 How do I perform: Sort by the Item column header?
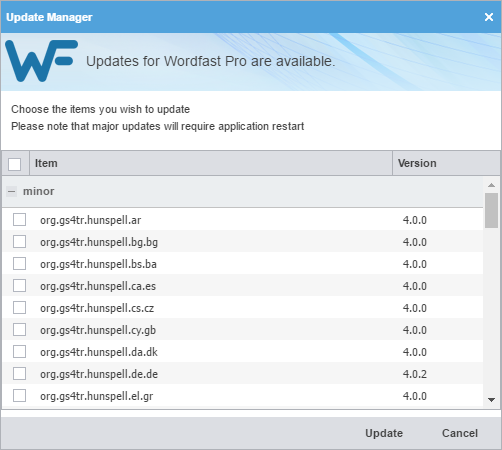211,163
